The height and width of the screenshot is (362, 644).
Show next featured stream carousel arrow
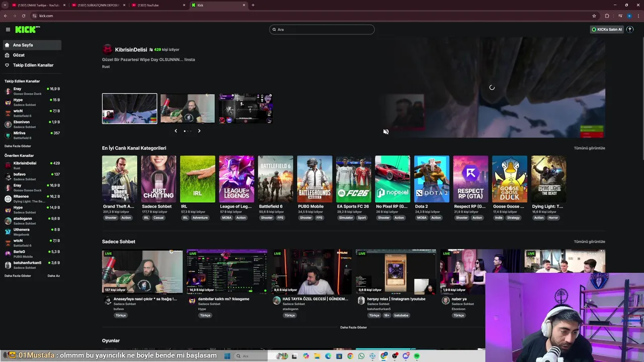click(x=199, y=131)
